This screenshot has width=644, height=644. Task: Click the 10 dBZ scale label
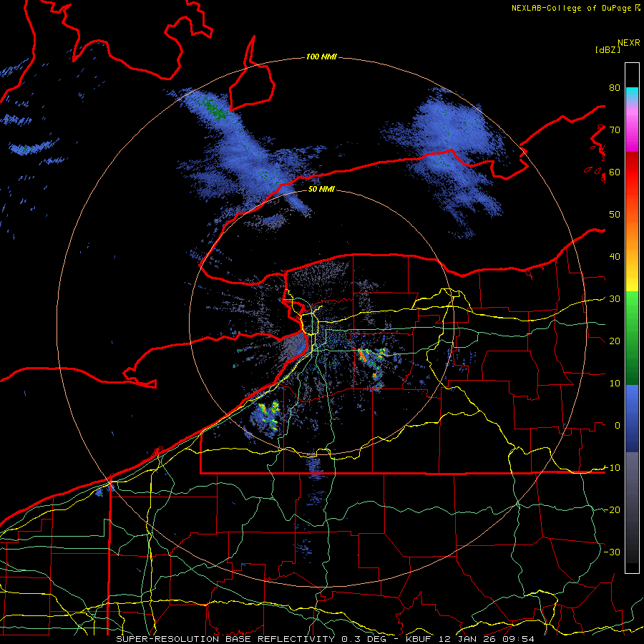615,384
